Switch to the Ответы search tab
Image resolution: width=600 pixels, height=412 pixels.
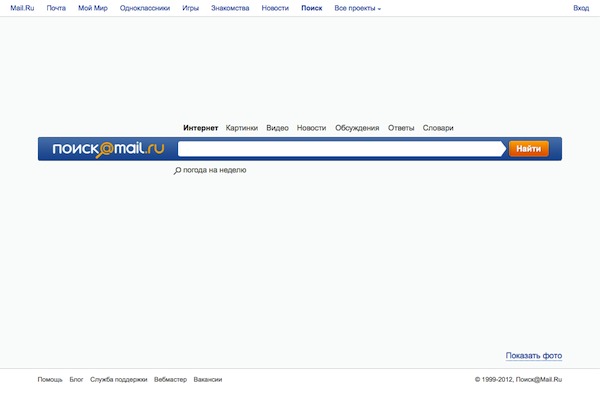tap(401, 128)
